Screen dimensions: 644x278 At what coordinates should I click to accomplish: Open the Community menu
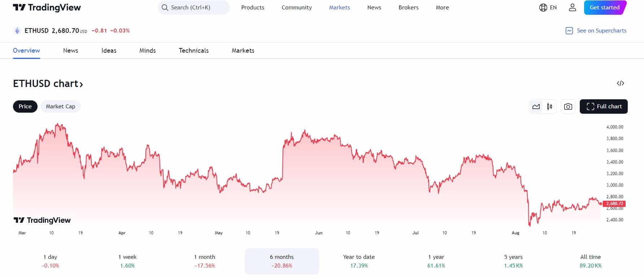coord(297,8)
